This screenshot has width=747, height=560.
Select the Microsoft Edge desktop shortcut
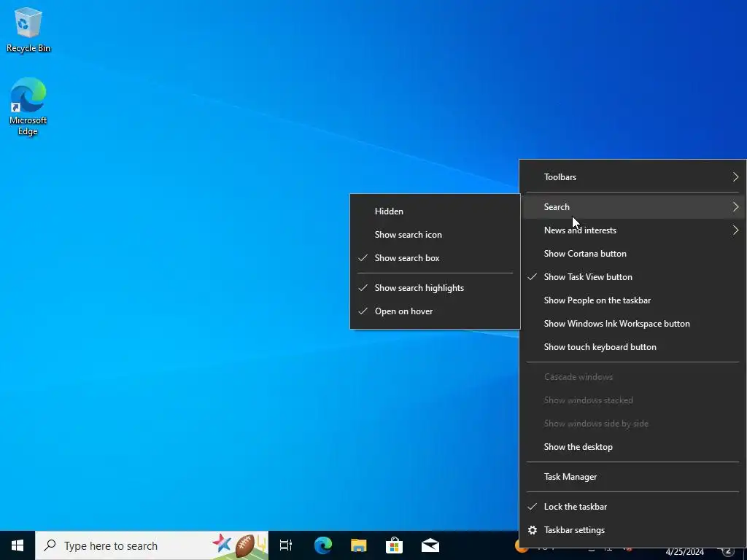coord(28,106)
